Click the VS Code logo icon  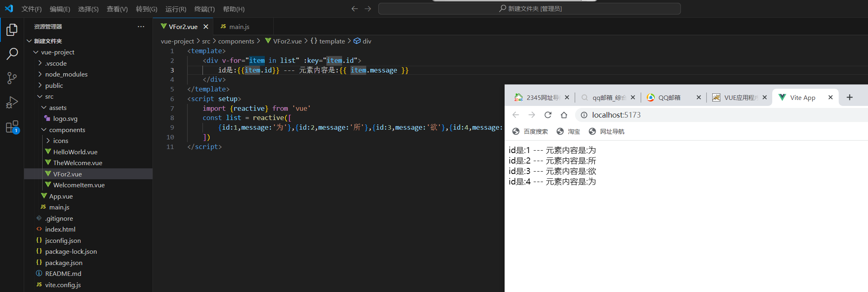[x=9, y=8]
